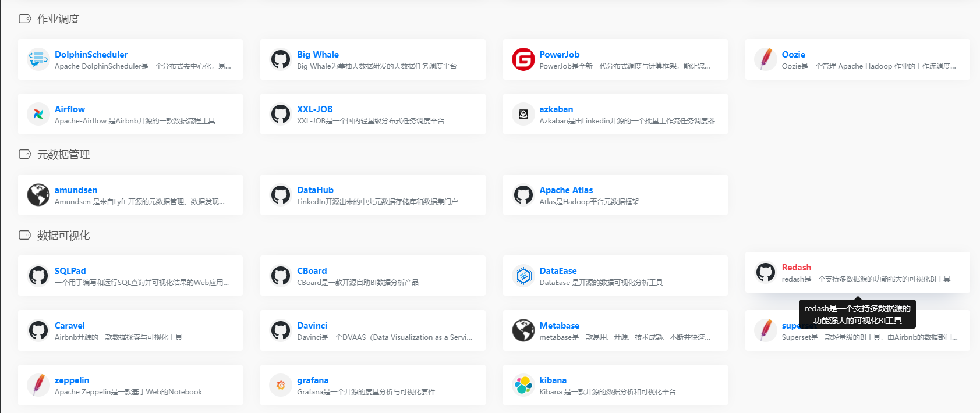Click the zeppelin feather icon
This screenshot has height=413, width=980.
coord(38,385)
